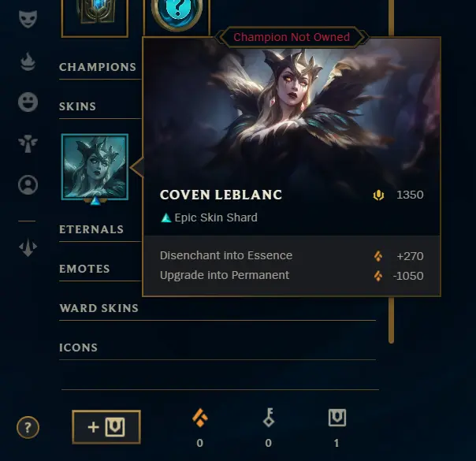The width and height of the screenshot is (476, 461).
Task: Click the key fragment counter icon
Action: (269, 418)
